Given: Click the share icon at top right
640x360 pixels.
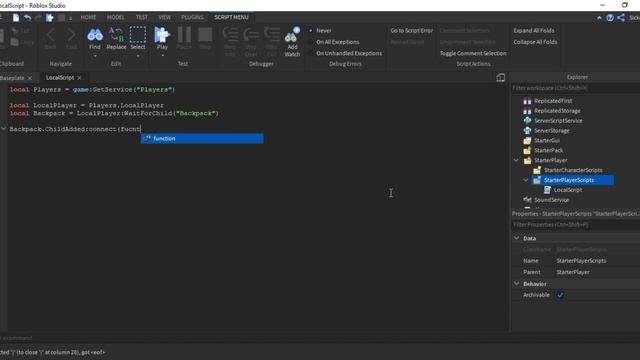Looking at the screenshot, I should [621, 18].
